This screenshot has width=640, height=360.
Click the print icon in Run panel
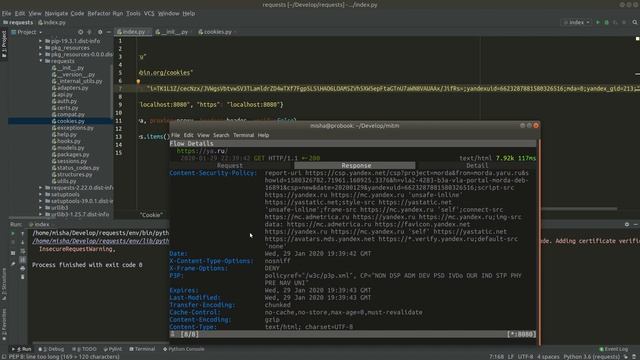pyautogui.click(x=22, y=268)
